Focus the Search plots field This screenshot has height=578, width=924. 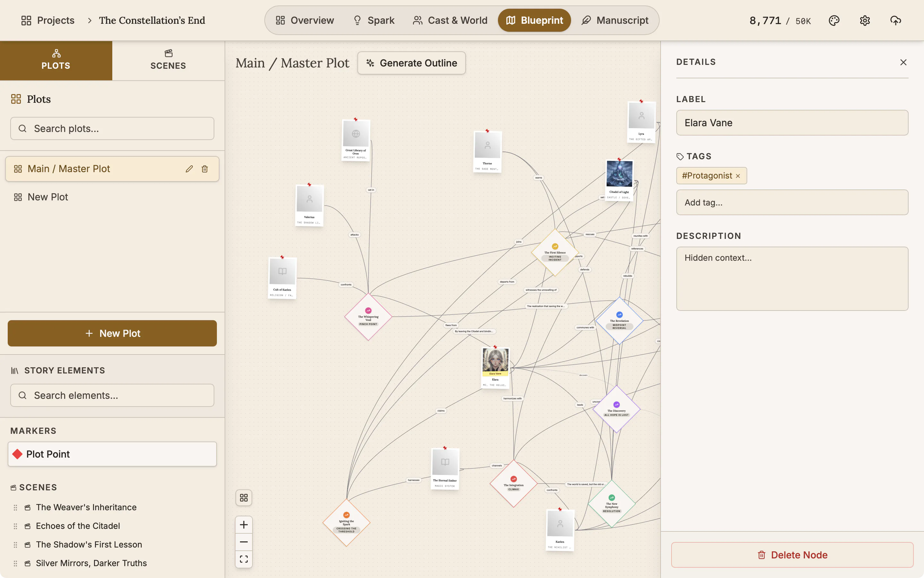coord(112,128)
